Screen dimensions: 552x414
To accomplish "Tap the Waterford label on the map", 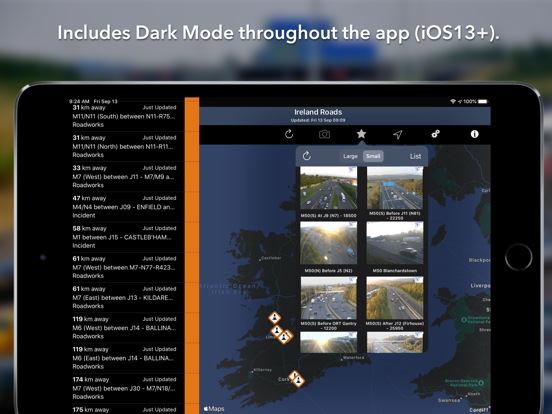I will tap(354, 358).
